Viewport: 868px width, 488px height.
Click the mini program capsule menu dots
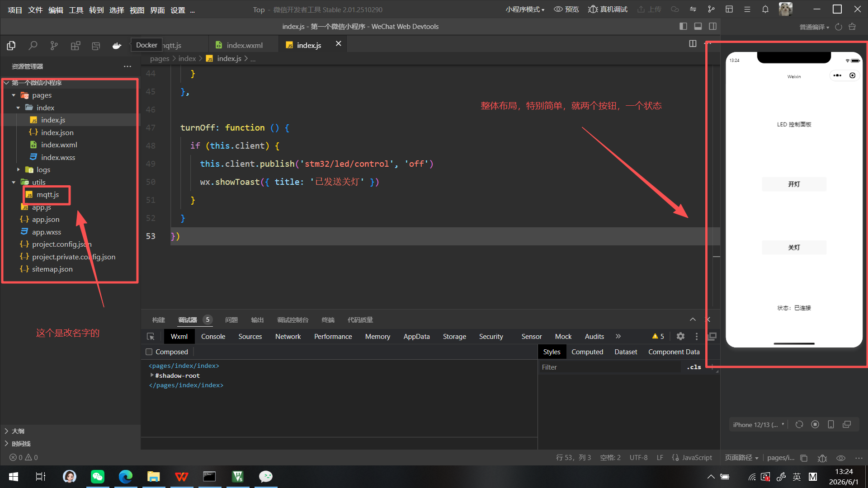coord(837,75)
